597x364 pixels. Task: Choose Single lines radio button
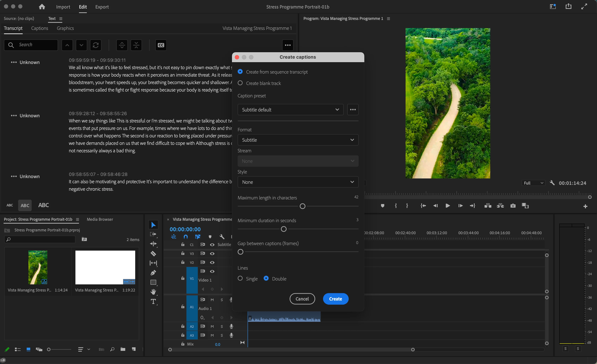coord(240,278)
